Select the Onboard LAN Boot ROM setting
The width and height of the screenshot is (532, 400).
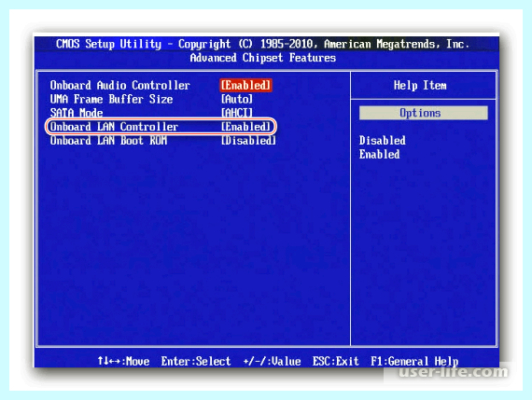coord(108,141)
